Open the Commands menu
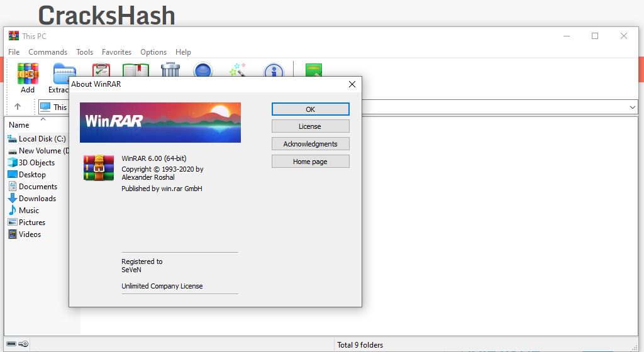This screenshot has height=352, width=644. point(48,52)
